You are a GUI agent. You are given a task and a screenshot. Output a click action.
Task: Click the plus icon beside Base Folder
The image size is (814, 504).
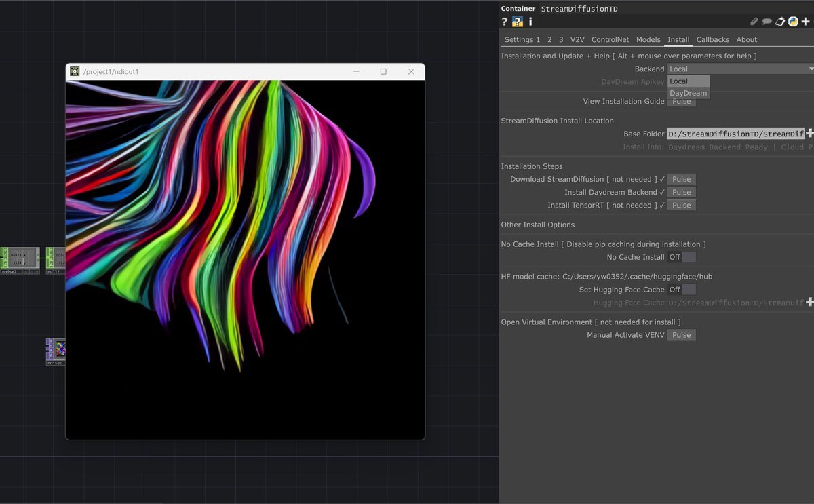point(809,134)
